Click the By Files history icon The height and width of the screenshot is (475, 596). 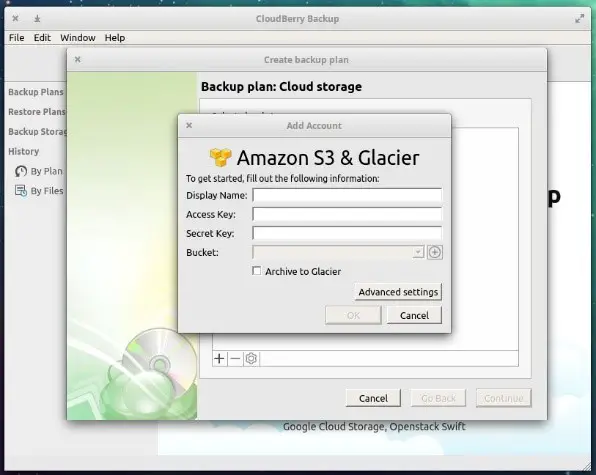click(x=21, y=191)
